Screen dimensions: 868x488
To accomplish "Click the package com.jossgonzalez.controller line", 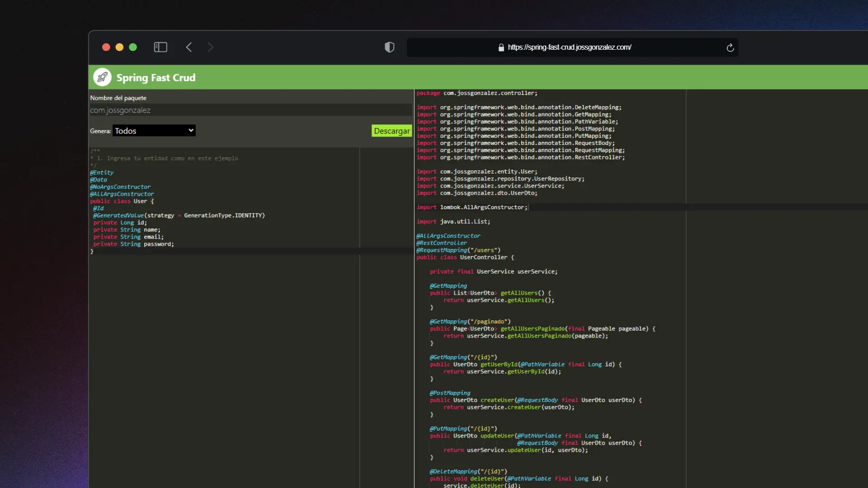I will tap(477, 93).
